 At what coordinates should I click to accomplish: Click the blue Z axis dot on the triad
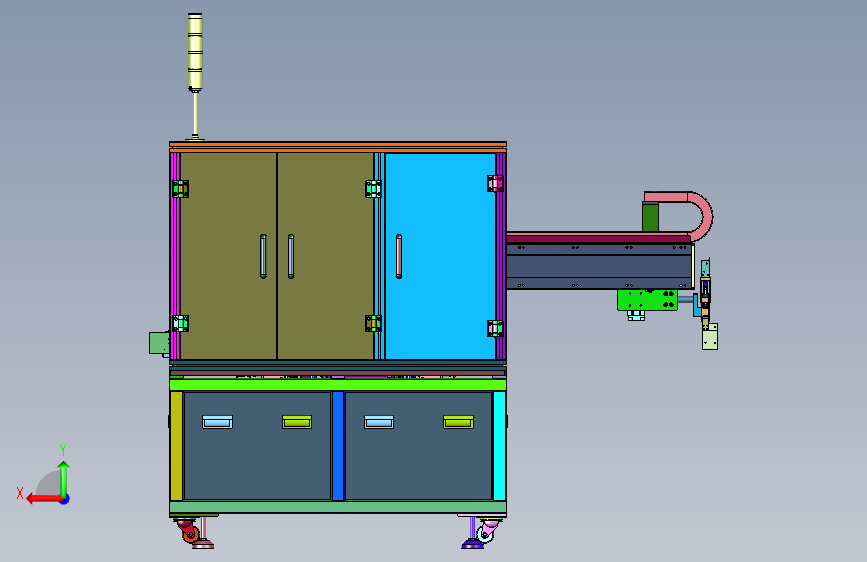coord(65,499)
